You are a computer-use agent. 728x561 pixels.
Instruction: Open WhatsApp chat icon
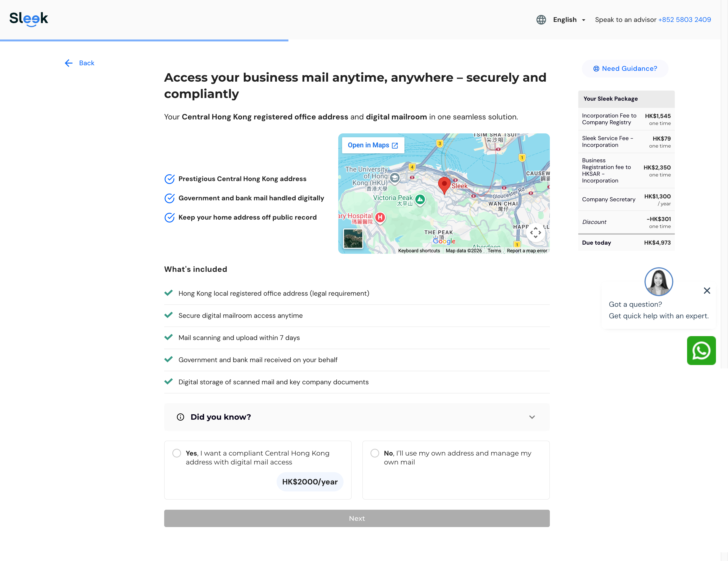701,350
